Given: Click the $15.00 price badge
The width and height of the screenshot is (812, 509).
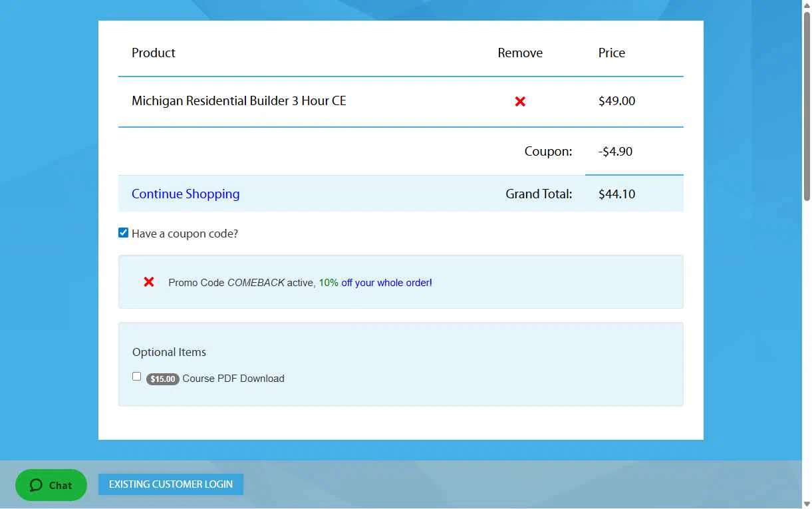Looking at the screenshot, I should [163, 379].
